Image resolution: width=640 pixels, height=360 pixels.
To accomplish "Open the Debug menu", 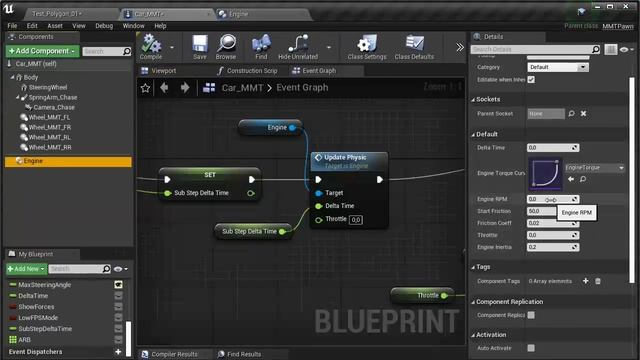I will pos(104,26).
